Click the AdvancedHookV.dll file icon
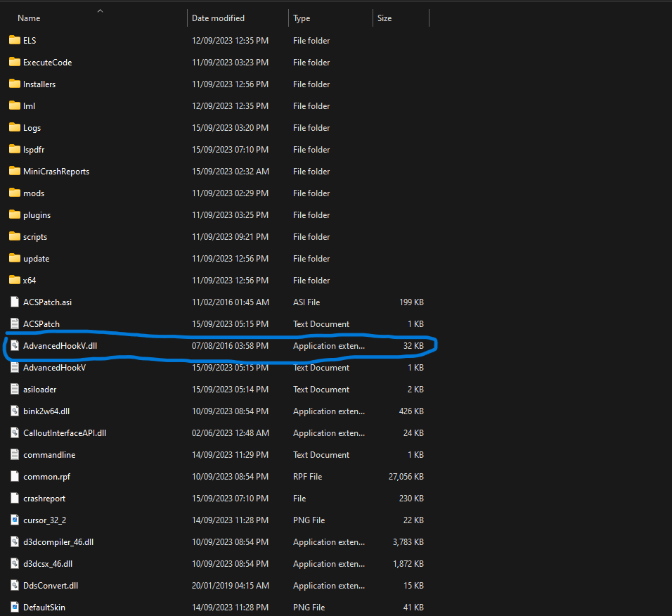The image size is (672, 616). click(15, 345)
